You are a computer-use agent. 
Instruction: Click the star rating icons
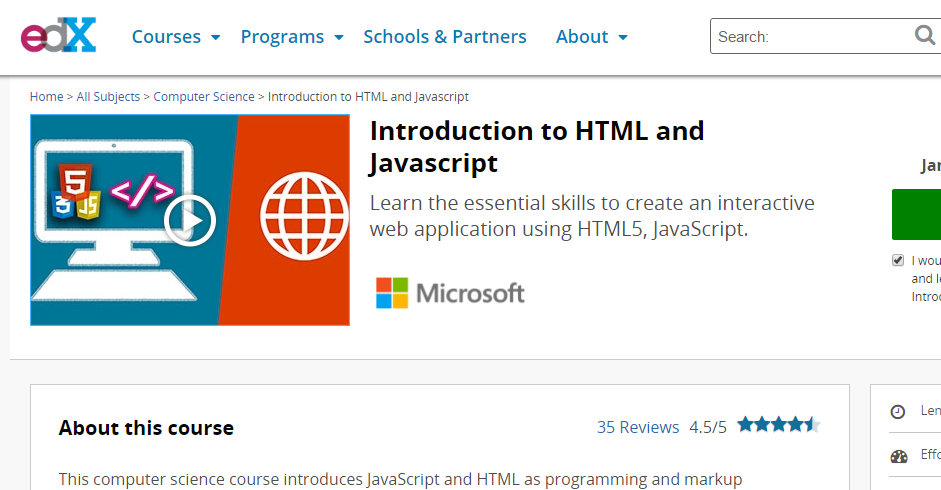tap(778, 425)
